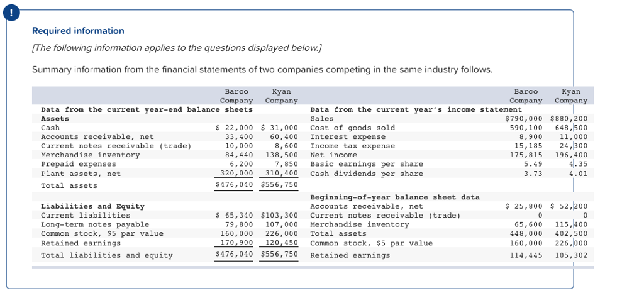Click the Liabilities and Equity heading

93,206
